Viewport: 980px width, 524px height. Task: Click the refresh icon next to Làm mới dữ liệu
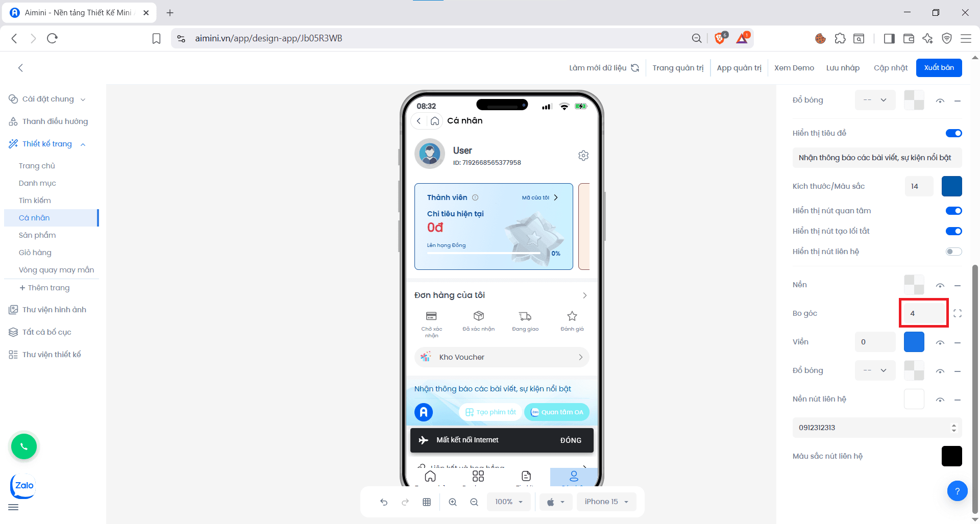(635, 67)
